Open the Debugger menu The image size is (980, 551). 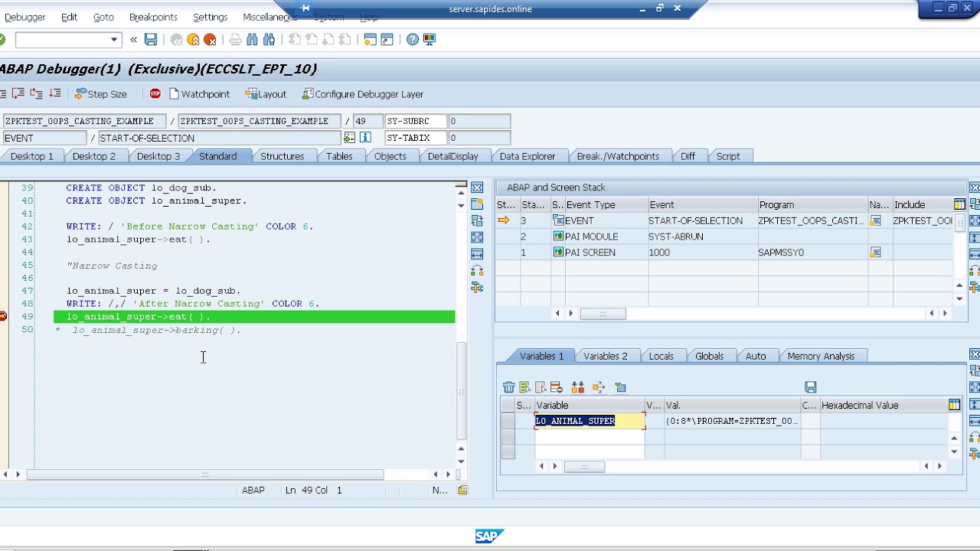point(24,17)
